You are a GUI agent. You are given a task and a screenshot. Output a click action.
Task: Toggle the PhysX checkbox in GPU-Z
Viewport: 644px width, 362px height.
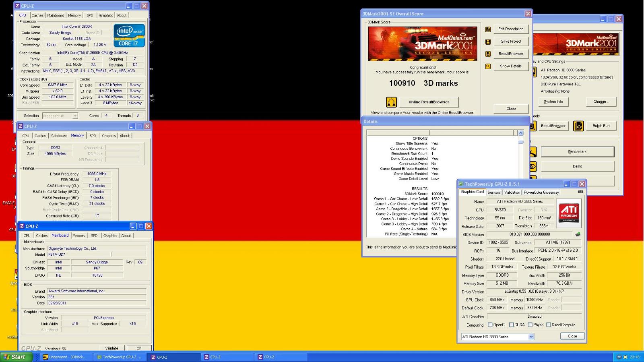(530, 325)
